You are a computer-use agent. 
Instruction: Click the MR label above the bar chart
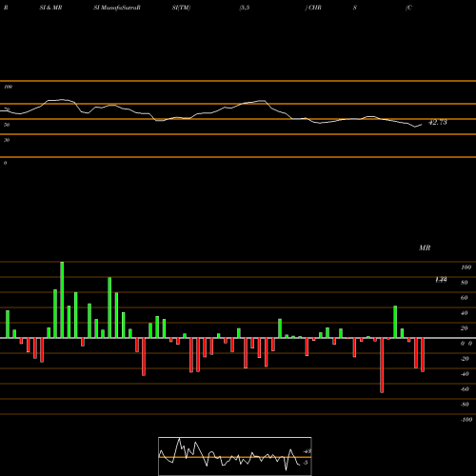425,248
